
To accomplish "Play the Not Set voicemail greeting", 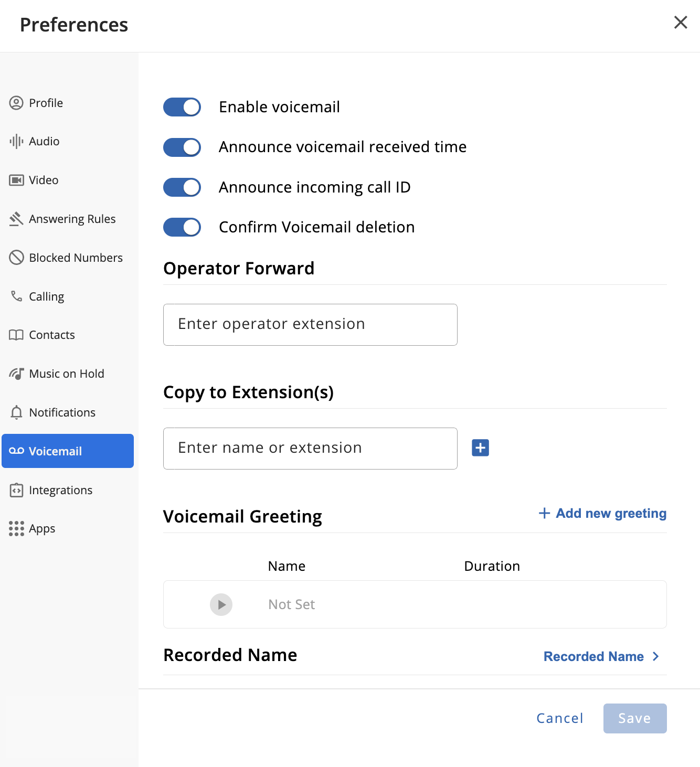I will (221, 604).
